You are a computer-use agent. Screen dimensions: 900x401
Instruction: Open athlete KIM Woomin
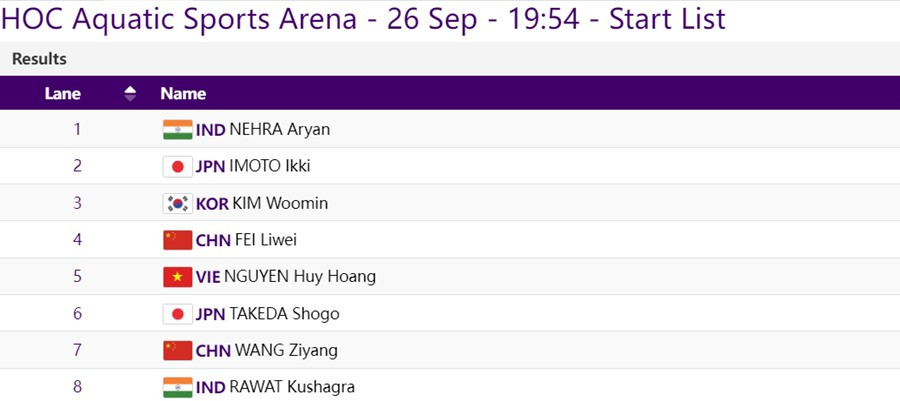(x=280, y=203)
